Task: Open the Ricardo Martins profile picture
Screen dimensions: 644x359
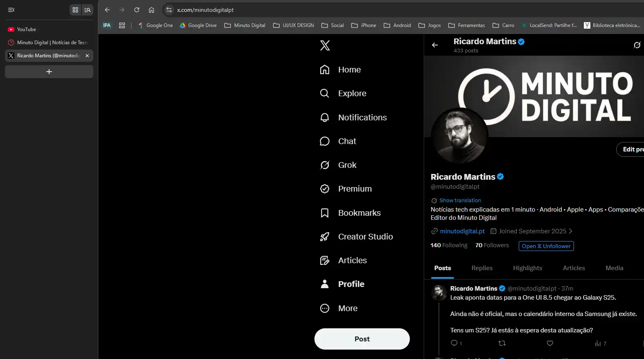Action: 459,136
